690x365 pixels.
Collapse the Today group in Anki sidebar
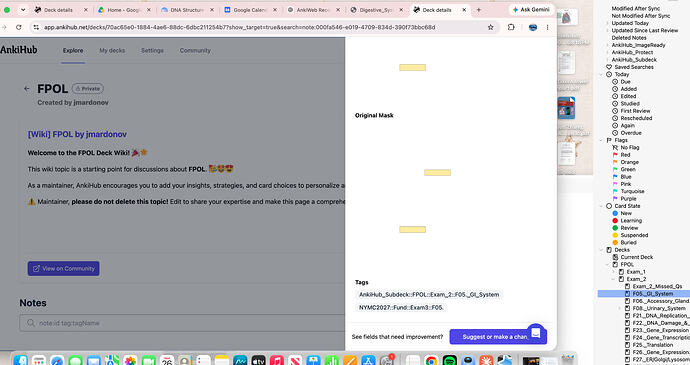click(x=602, y=74)
